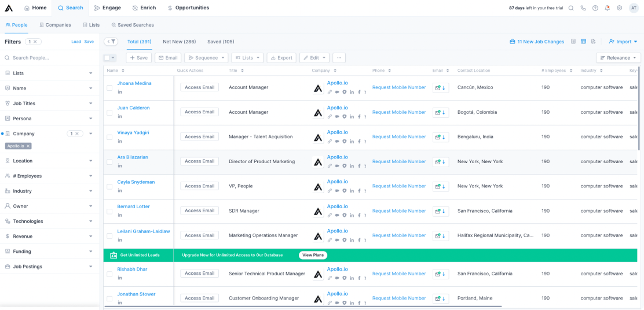Select Vinaya Yadgiri row checkbox
Image resolution: width=644 pixels, height=310 pixels.
(109, 137)
